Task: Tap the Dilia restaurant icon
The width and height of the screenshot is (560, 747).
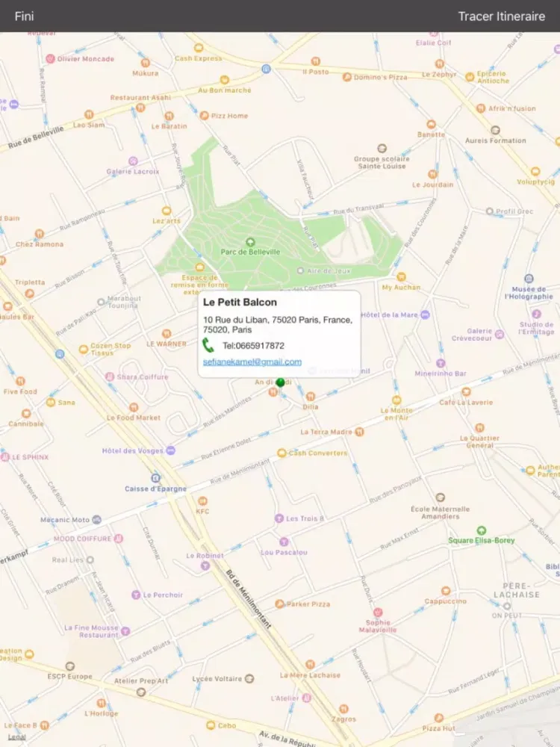Action: (x=311, y=397)
